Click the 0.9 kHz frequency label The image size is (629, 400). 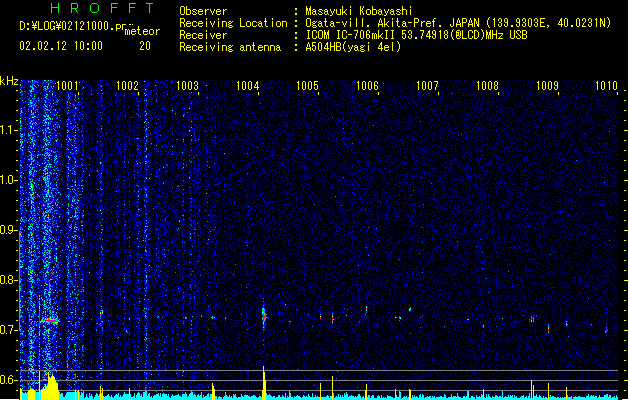[9, 230]
